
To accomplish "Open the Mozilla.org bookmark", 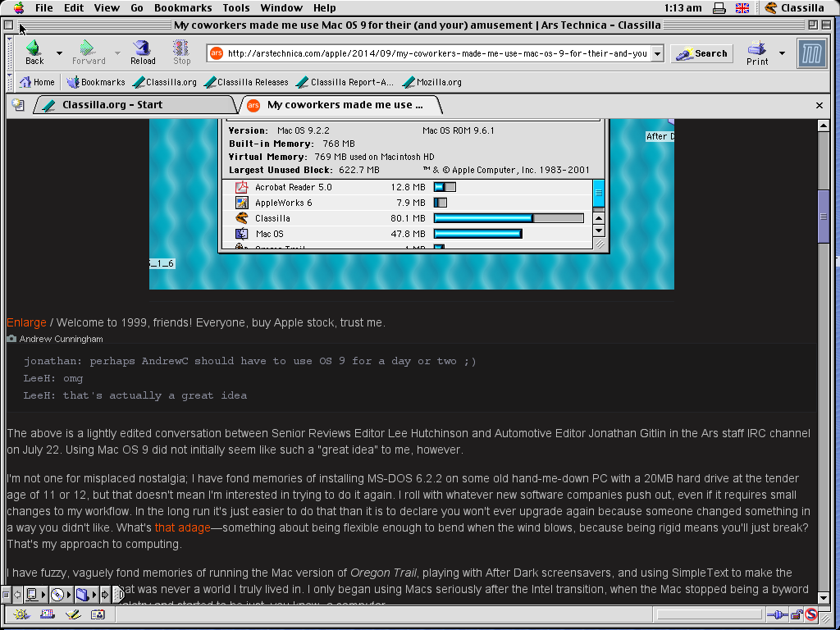I will click(x=433, y=82).
